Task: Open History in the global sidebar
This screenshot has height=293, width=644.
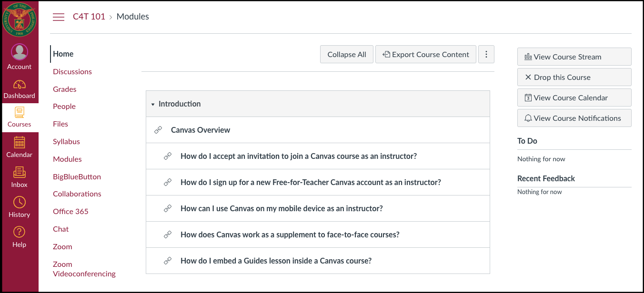Action: click(x=20, y=207)
